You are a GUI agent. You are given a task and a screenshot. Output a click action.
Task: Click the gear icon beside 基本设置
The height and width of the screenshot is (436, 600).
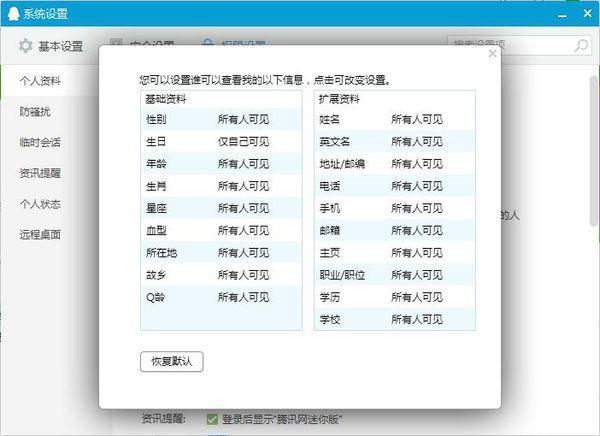click(26, 46)
